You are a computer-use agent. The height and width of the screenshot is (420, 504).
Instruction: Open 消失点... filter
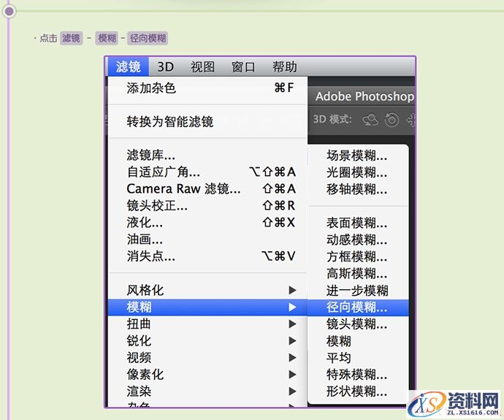point(207,256)
